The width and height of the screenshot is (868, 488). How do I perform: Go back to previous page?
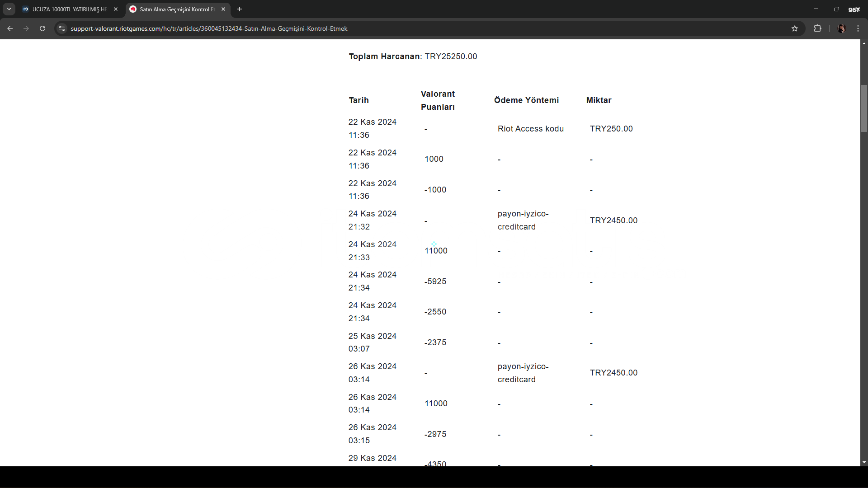(x=10, y=28)
